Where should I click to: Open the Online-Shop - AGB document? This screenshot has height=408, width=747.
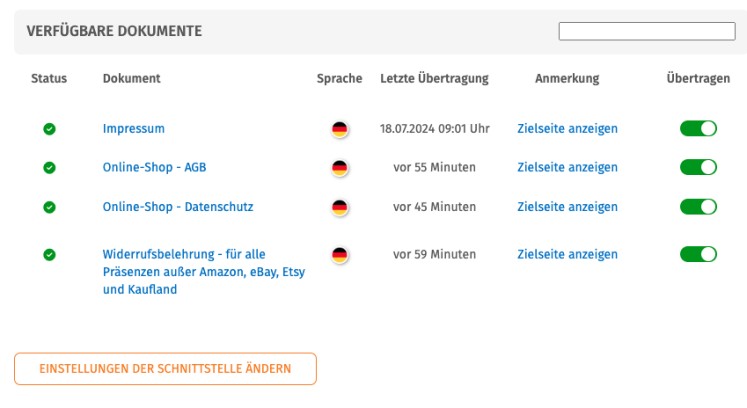[154, 167]
